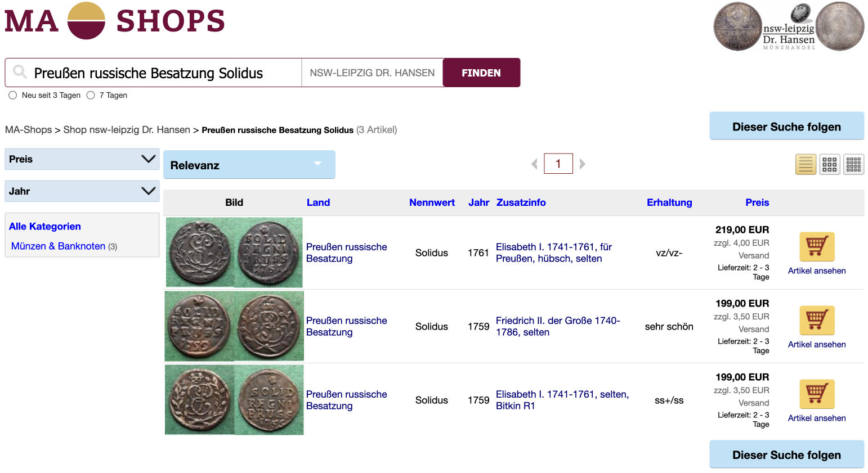Expand the Preis filter
868x473 pixels.
pyautogui.click(x=82, y=159)
